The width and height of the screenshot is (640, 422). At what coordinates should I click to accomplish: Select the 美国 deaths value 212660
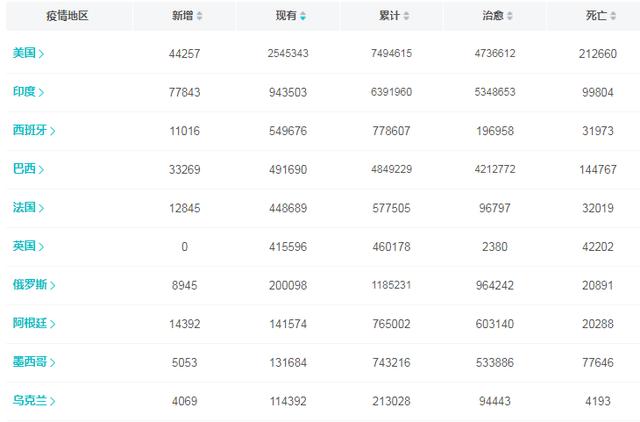[x=598, y=54]
